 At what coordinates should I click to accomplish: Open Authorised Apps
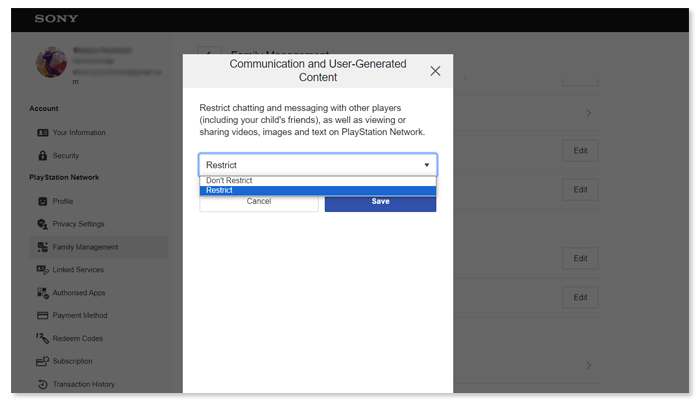79,293
